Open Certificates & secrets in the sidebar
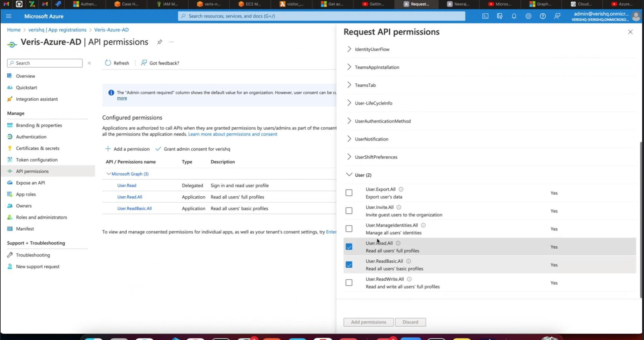 (x=37, y=148)
